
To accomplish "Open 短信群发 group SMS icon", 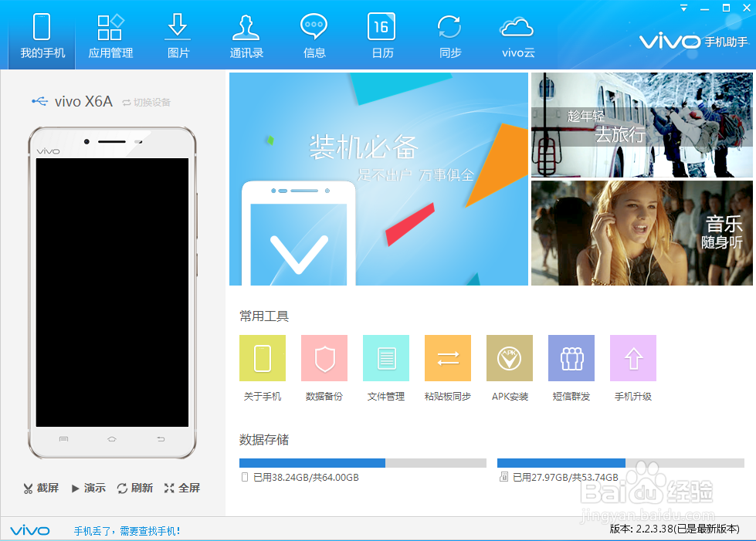I will click(571, 358).
